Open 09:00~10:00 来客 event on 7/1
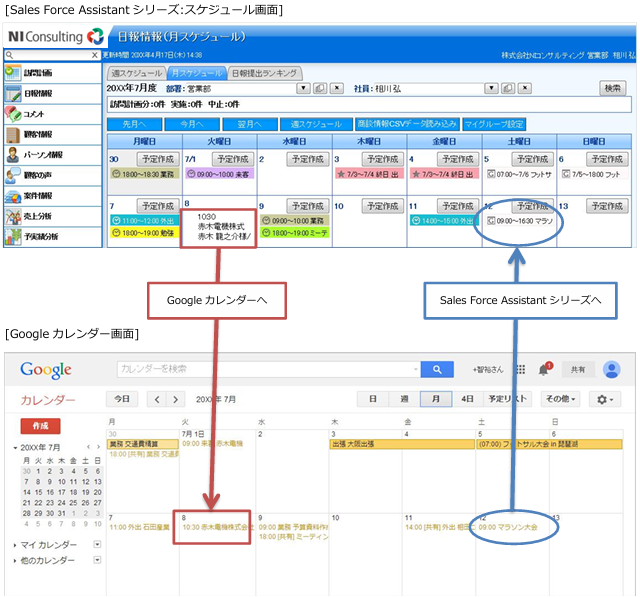 (220, 174)
